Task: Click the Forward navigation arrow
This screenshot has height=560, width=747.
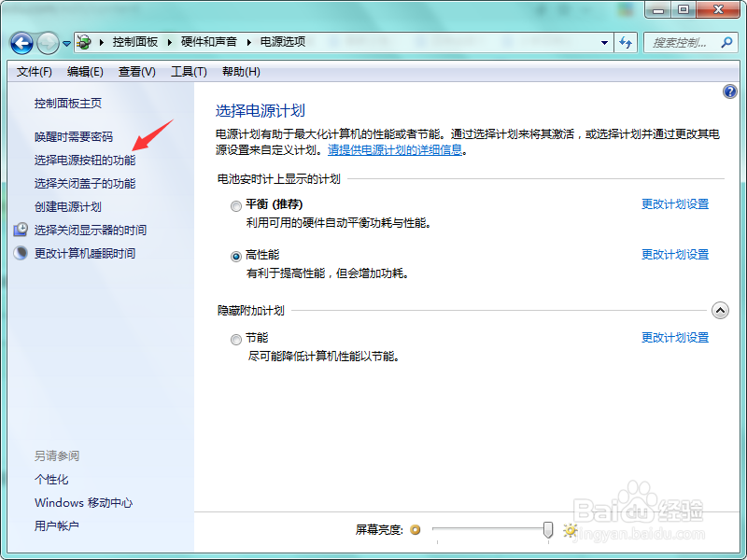Action: pyautogui.click(x=48, y=44)
